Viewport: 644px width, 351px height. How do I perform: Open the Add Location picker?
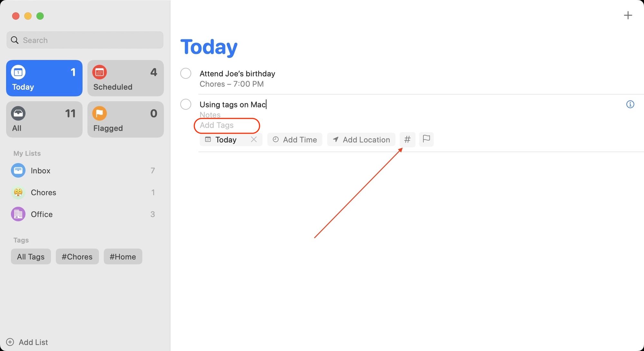pos(361,139)
